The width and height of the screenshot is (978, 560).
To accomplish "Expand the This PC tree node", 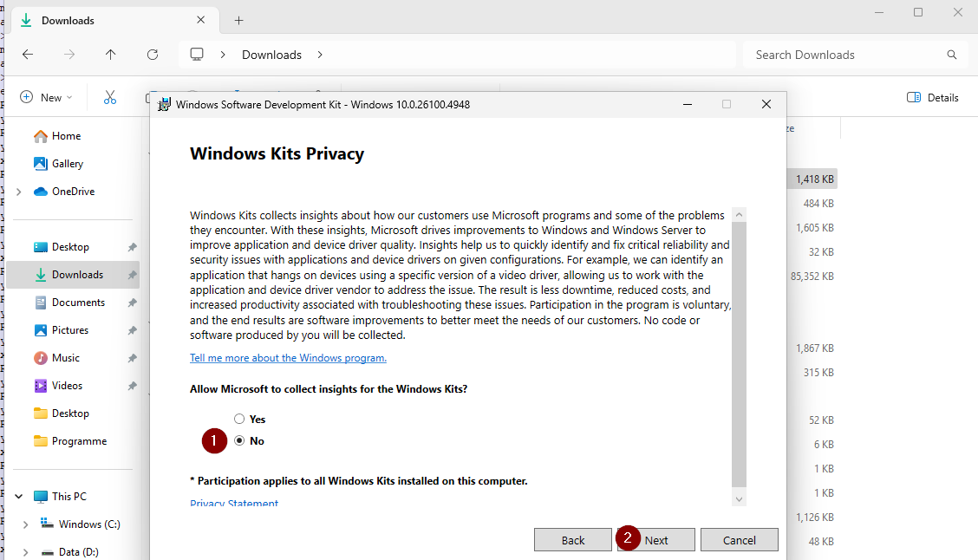I will pos(18,497).
